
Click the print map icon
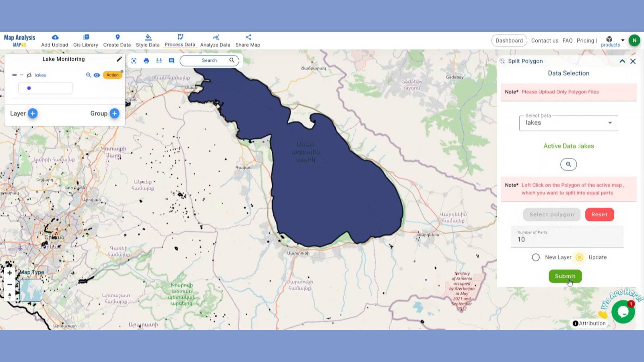click(146, 61)
